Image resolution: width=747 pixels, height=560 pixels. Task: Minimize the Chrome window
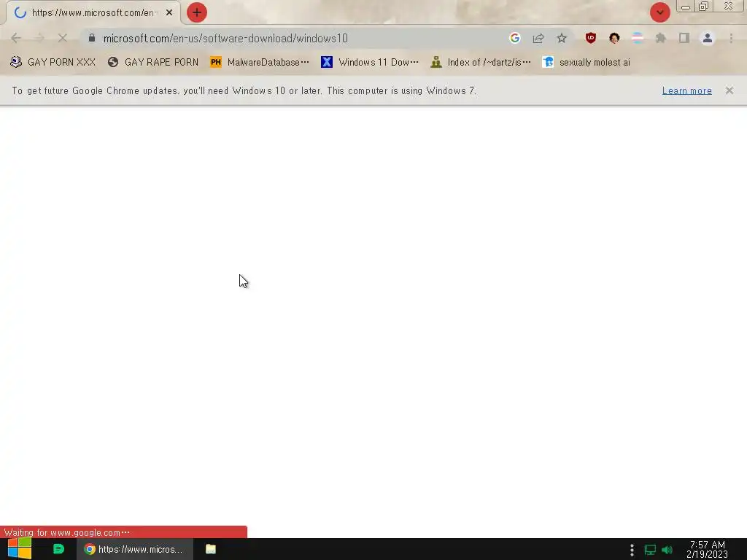click(686, 7)
